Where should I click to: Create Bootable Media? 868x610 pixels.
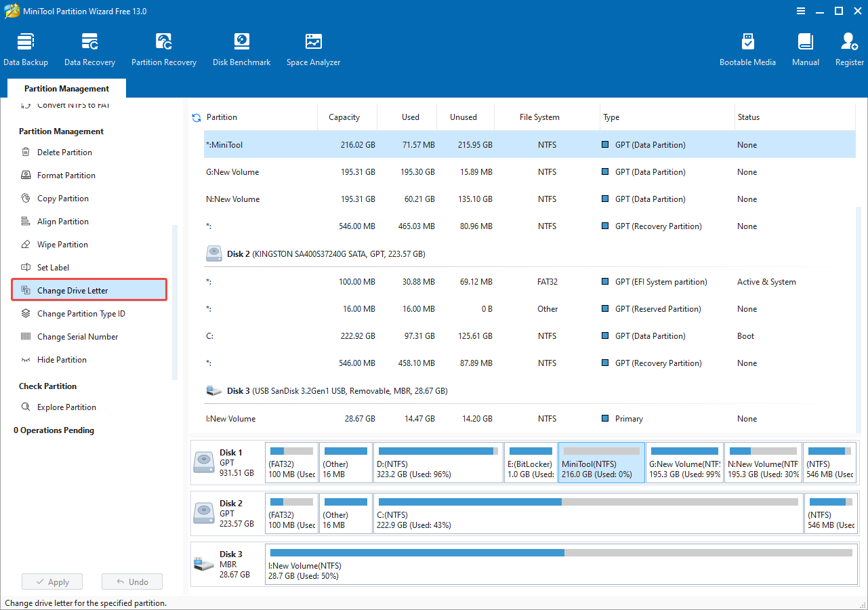[747, 49]
